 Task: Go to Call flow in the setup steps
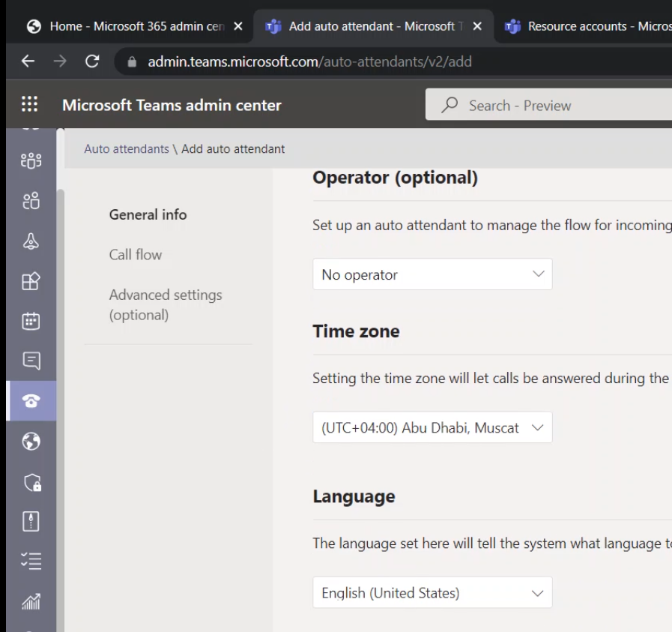[x=135, y=254]
